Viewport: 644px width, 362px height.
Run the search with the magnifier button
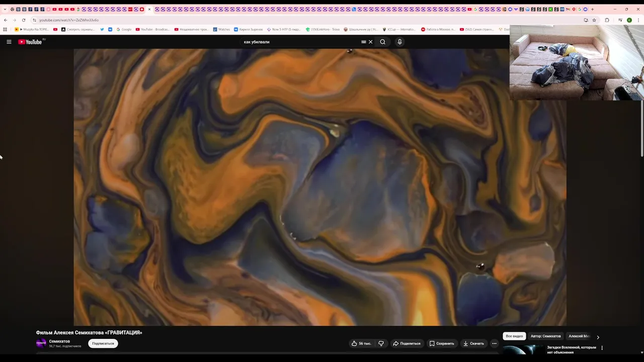click(x=382, y=42)
